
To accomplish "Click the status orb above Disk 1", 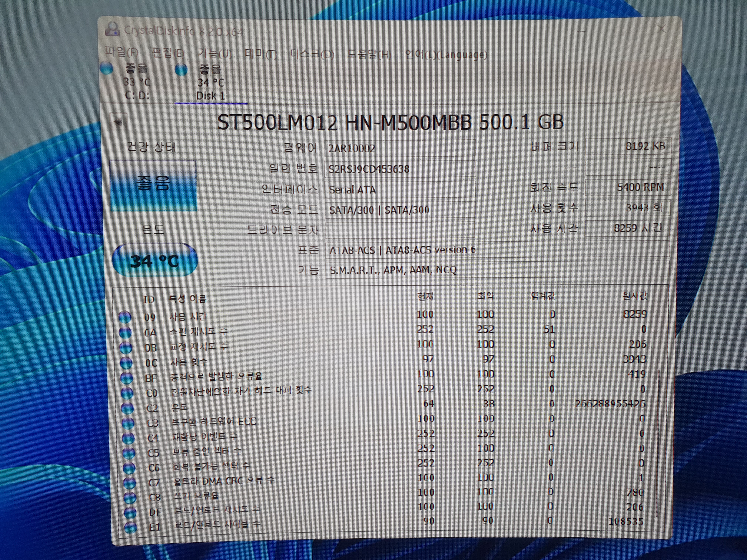I will [x=181, y=69].
